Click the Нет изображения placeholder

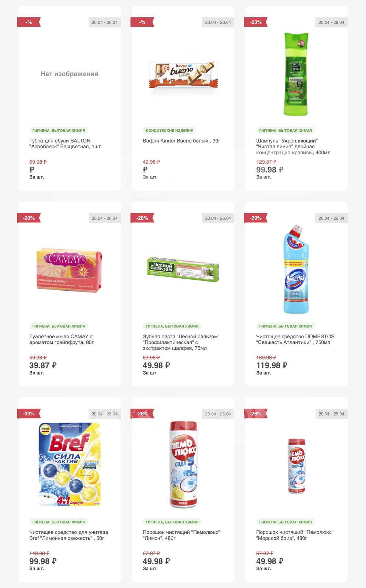tap(69, 74)
